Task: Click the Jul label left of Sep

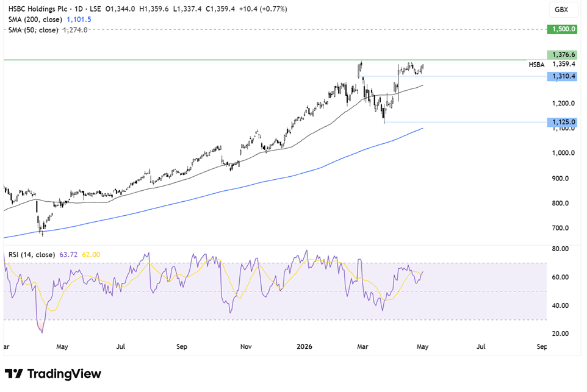Action: 121,347
